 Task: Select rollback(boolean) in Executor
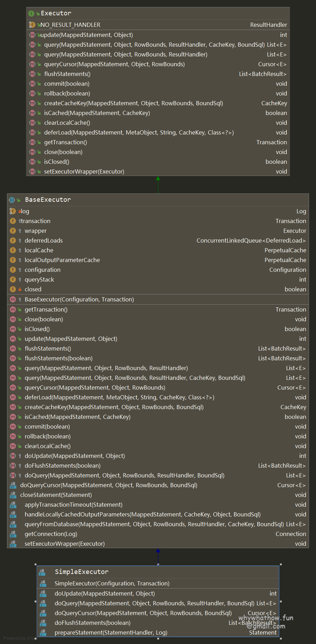click(67, 93)
